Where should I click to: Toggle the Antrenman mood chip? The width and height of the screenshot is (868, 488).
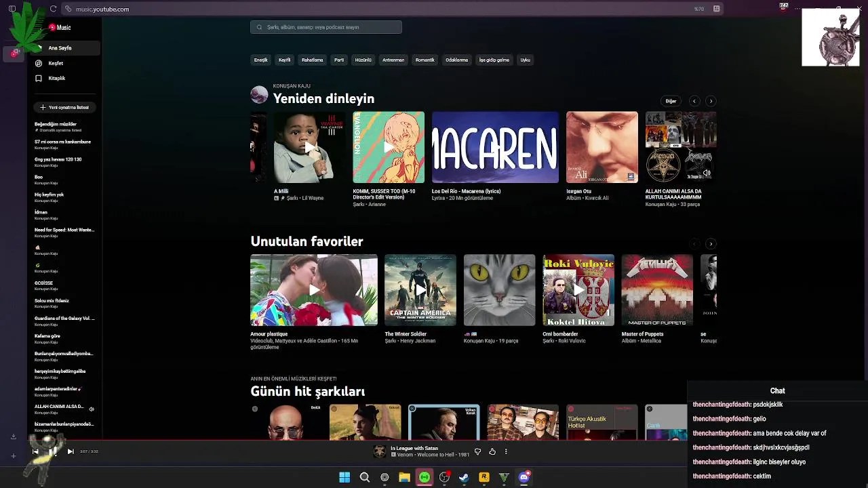(x=393, y=60)
